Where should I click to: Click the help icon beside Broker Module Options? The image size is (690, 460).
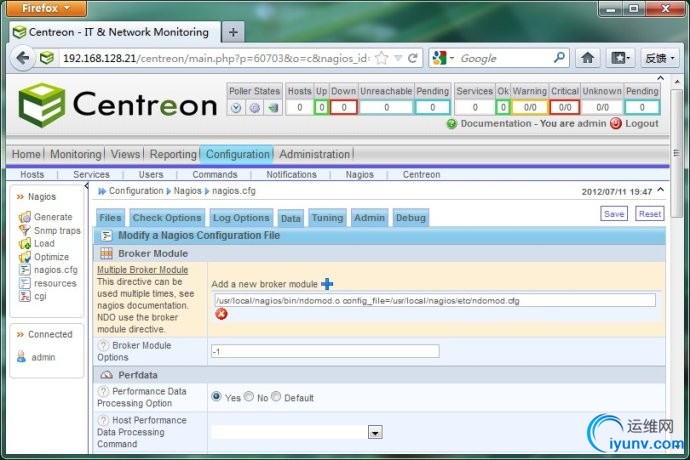(103, 345)
